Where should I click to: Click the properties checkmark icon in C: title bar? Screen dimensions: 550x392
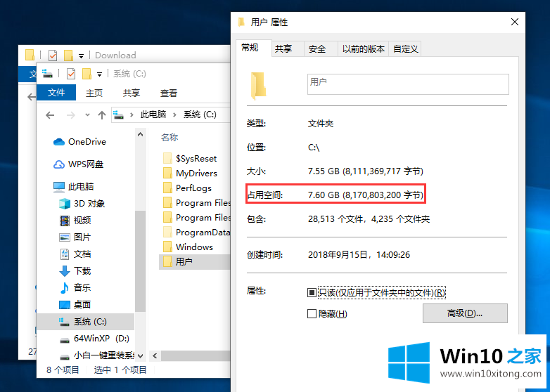71,74
